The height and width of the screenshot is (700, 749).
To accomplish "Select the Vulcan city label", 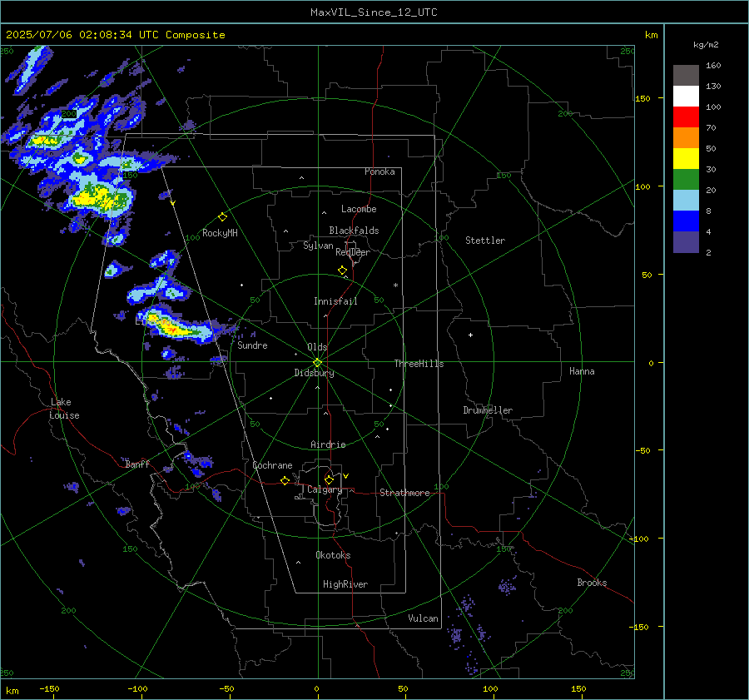I will point(423,618).
